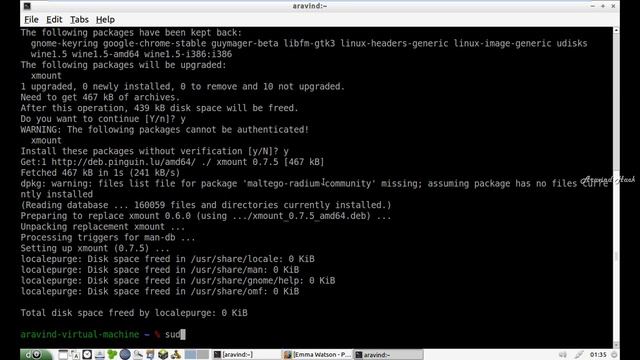This screenshot has width=640, height=360.
Task: Click the /usr/share/gnome/help localepurge line
Action: click(x=178, y=280)
